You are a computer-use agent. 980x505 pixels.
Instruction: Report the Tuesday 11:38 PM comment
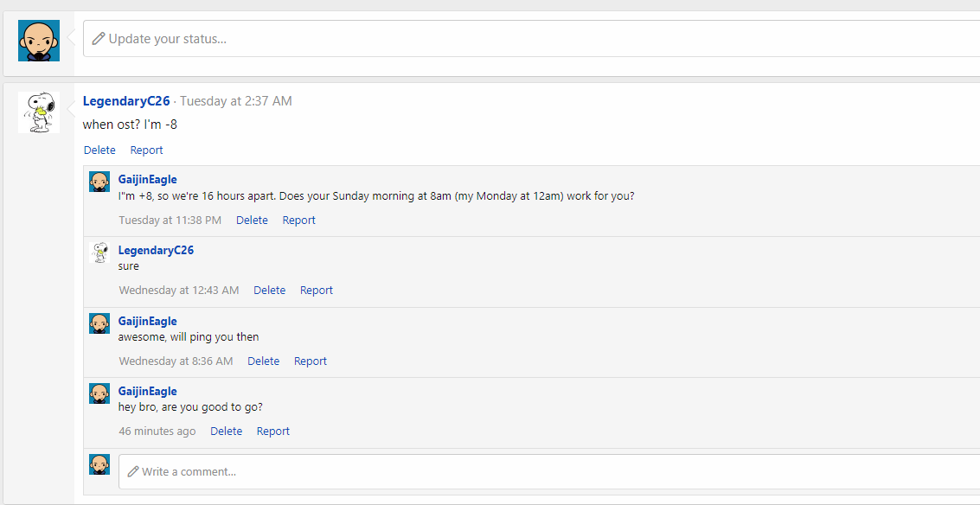point(298,221)
